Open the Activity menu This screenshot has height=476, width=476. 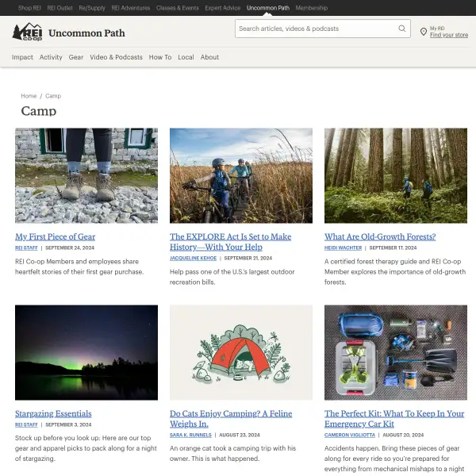pos(51,57)
